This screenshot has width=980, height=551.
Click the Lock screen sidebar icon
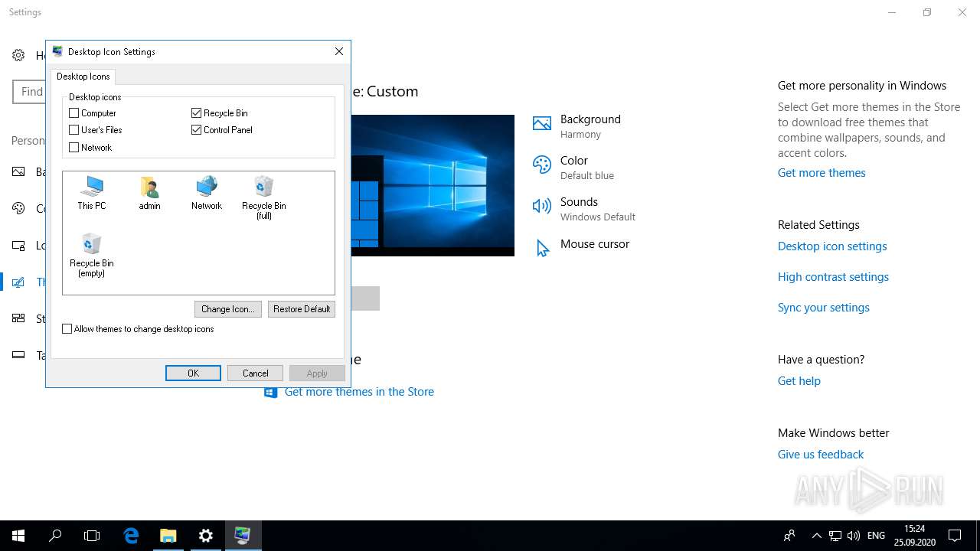[x=18, y=245]
